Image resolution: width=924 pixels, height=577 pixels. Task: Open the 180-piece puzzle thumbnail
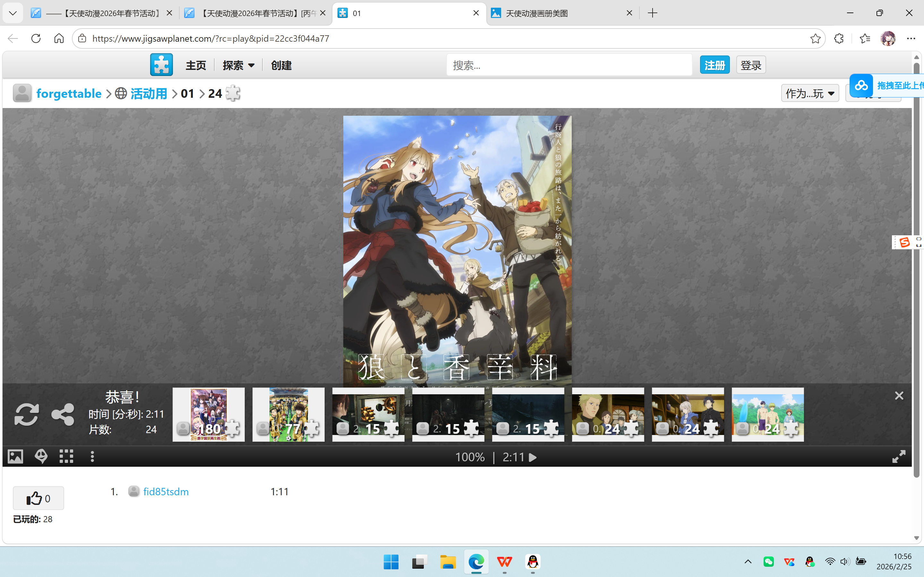coord(208,414)
